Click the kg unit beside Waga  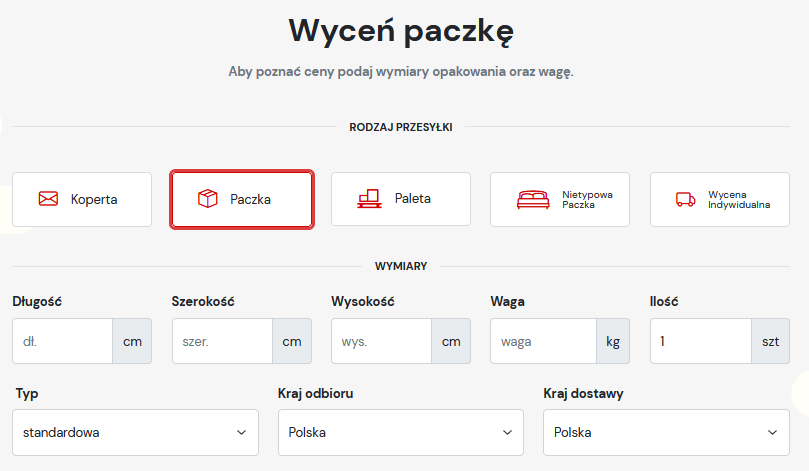point(613,341)
